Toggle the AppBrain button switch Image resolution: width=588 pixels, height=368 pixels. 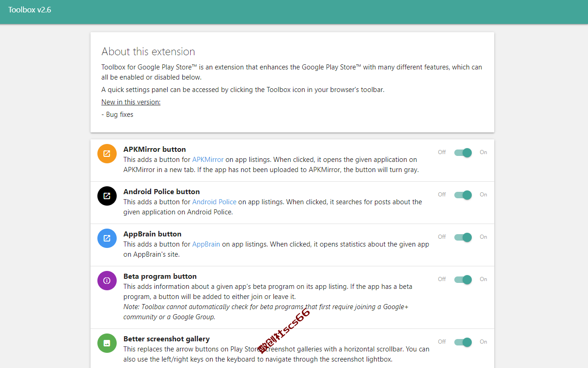463,237
